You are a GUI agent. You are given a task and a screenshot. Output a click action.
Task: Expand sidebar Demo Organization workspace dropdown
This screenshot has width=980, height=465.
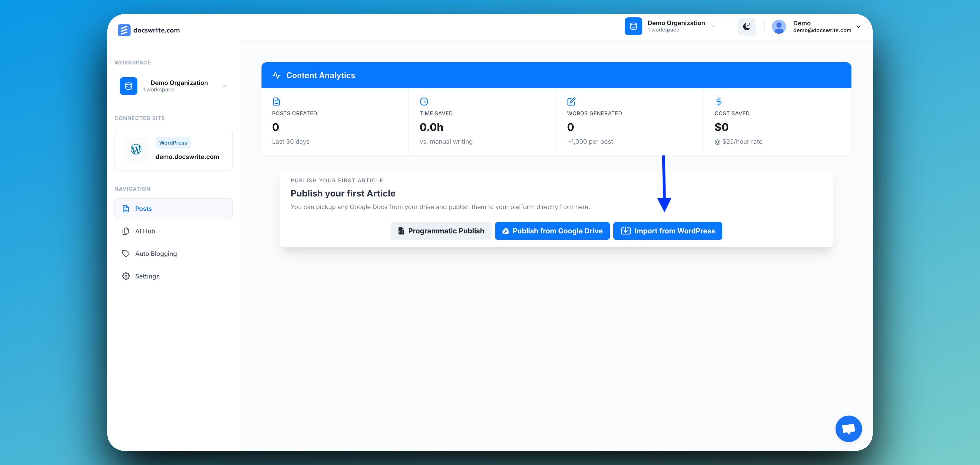click(224, 86)
